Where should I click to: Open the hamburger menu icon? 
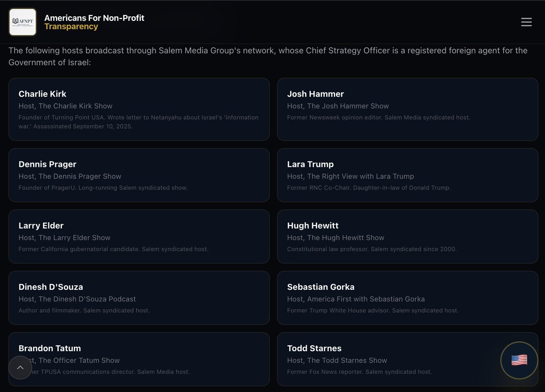point(526,22)
